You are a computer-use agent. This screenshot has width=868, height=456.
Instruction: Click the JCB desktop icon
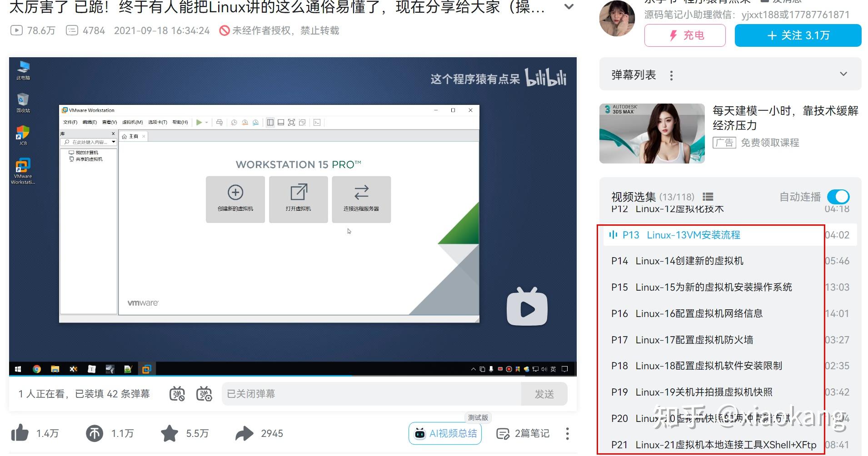23,135
